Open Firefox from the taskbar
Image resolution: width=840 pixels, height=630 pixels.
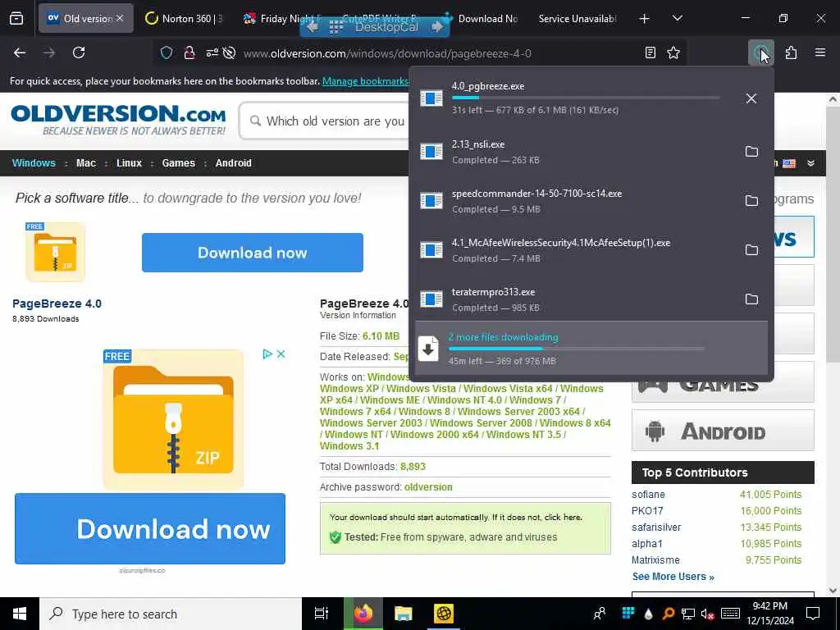pos(363,614)
